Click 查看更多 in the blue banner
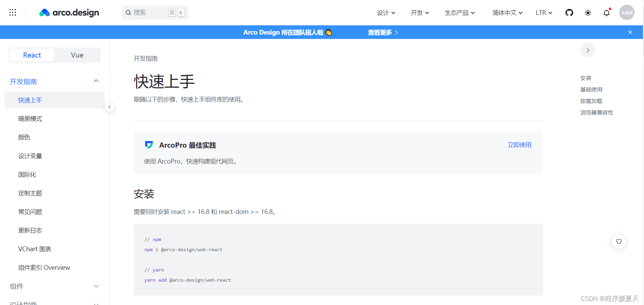Screen dimensions: 644x305 (380, 32)
